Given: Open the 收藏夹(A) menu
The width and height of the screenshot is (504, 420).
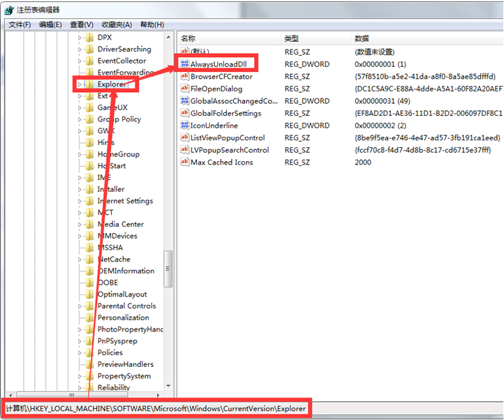Looking at the screenshot, I should (x=117, y=24).
